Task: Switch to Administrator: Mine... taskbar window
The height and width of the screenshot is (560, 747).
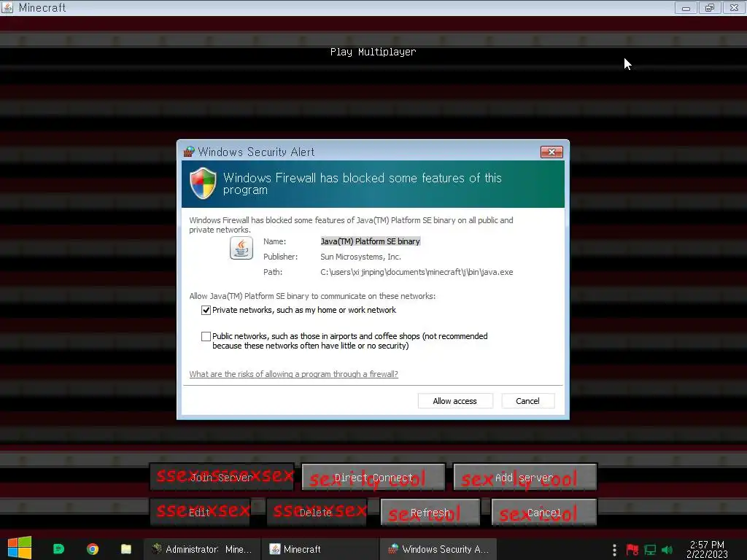Action: point(202,549)
